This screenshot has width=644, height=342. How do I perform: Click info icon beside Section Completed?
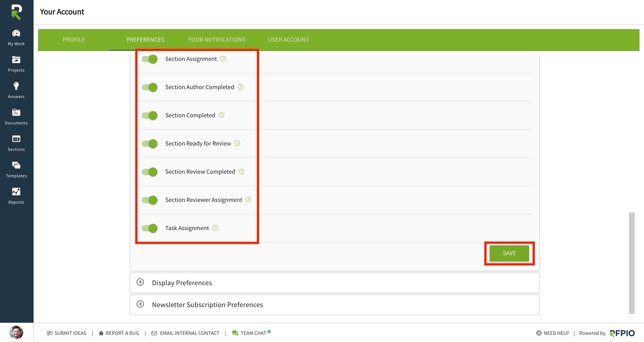coord(221,115)
